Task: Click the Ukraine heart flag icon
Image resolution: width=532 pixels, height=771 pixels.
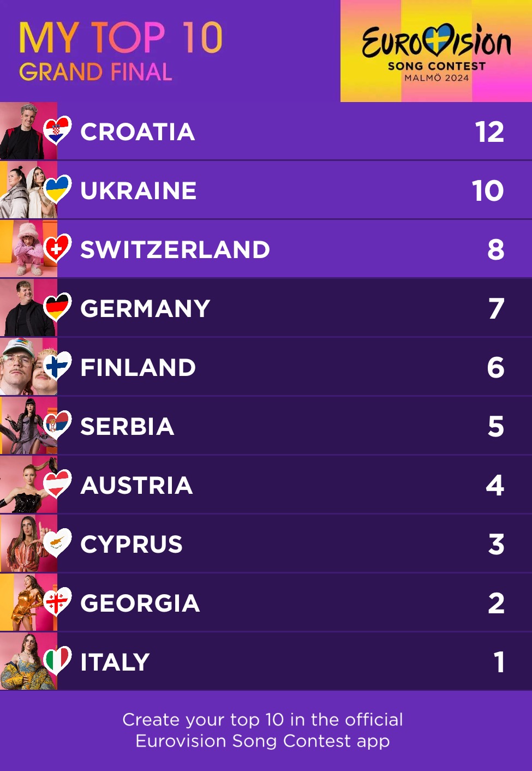Action: (x=57, y=189)
